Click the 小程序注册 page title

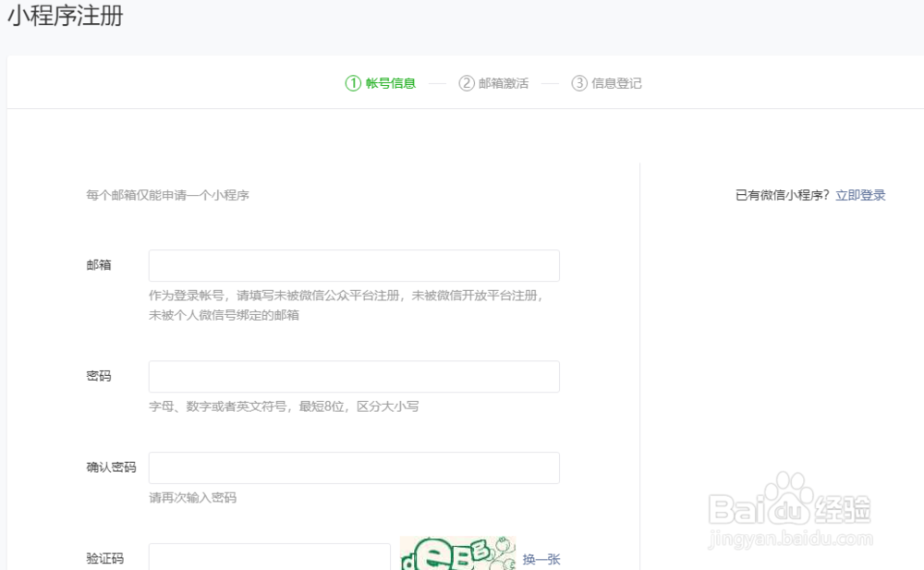point(61,17)
